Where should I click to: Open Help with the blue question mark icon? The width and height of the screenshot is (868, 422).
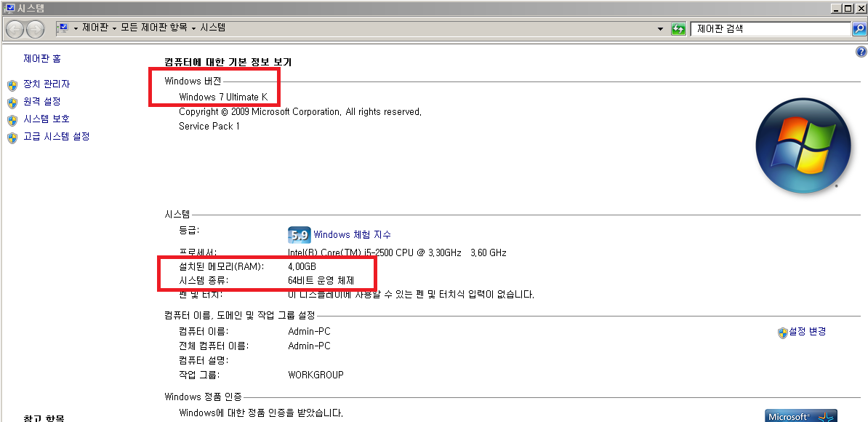pos(861,52)
